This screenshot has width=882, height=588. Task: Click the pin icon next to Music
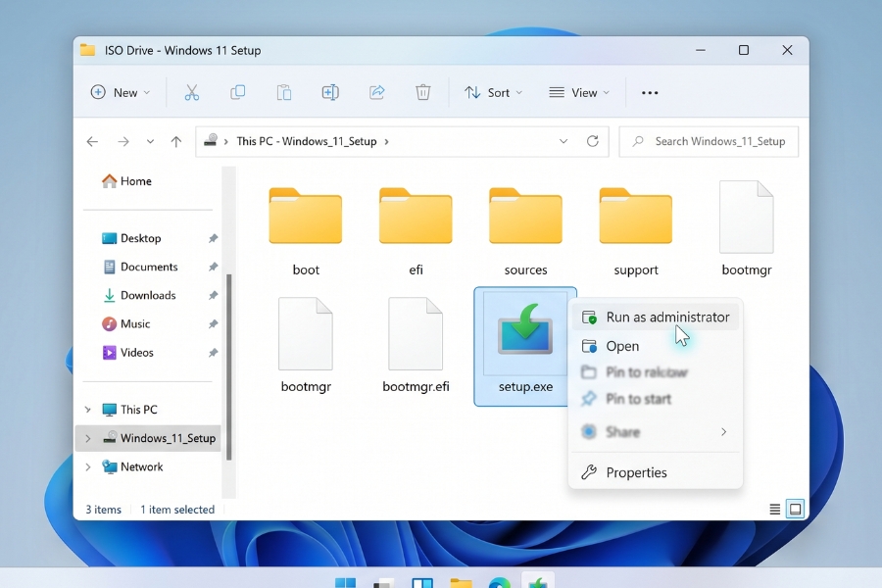click(x=213, y=324)
